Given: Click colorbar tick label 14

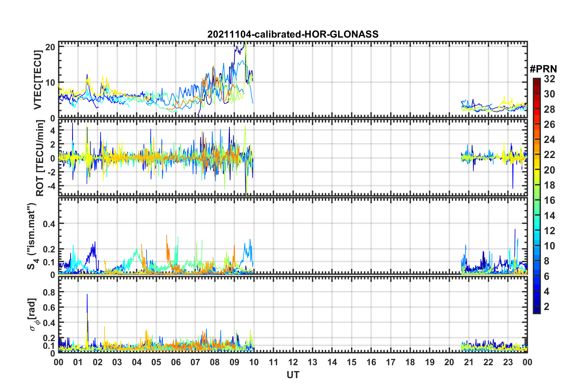Looking at the screenshot, I should pyautogui.click(x=549, y=216).
